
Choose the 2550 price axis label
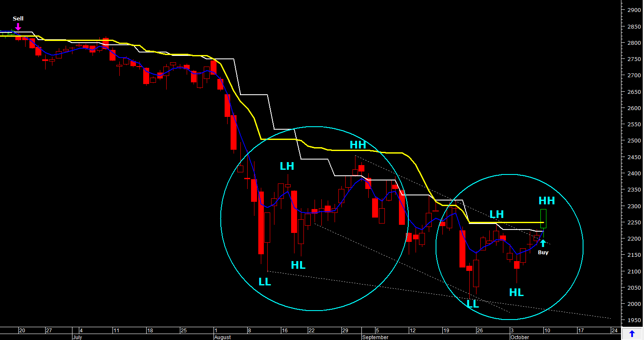[634, 124]
